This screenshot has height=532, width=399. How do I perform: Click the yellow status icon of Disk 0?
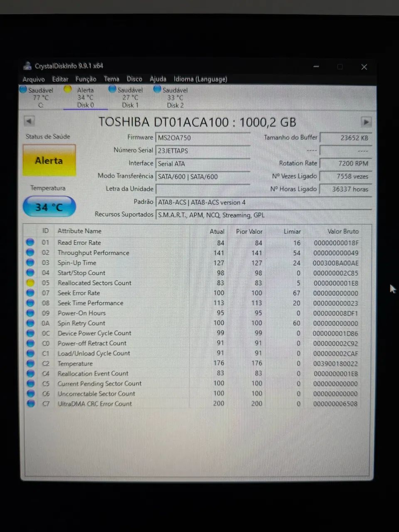68,89
